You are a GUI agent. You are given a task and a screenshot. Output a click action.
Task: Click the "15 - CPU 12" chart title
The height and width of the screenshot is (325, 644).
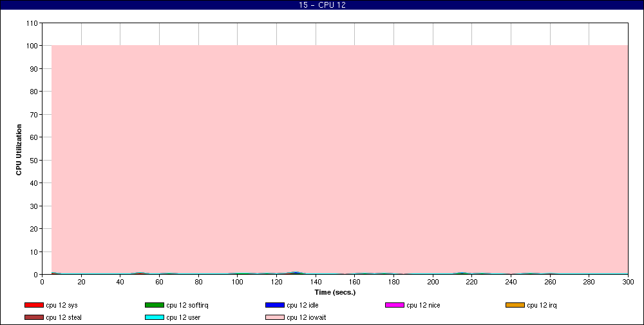click(x=322, y=5)
